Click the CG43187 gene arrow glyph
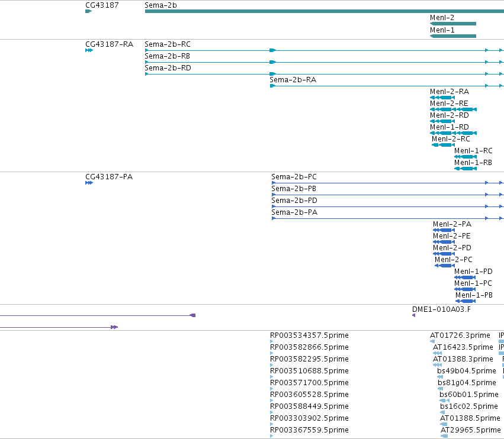The image size is (504, 439). pyautogui.click(x=89, y=11)
